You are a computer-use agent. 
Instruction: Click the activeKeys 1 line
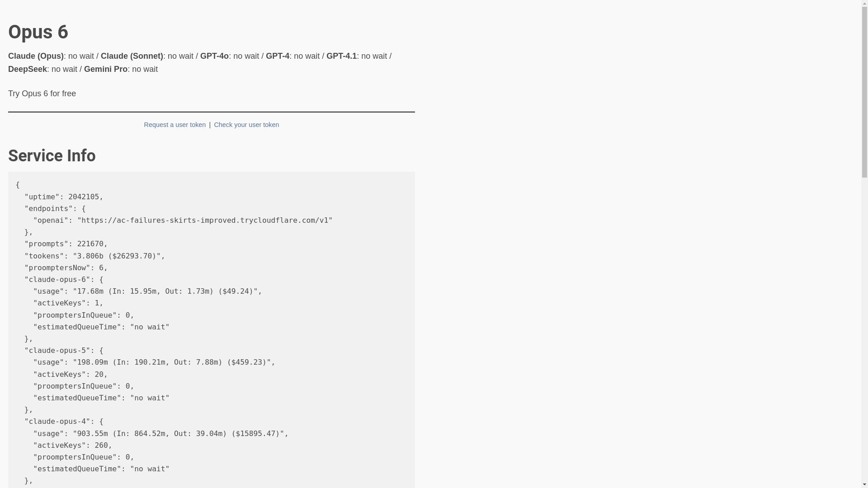tap(68, 303)
